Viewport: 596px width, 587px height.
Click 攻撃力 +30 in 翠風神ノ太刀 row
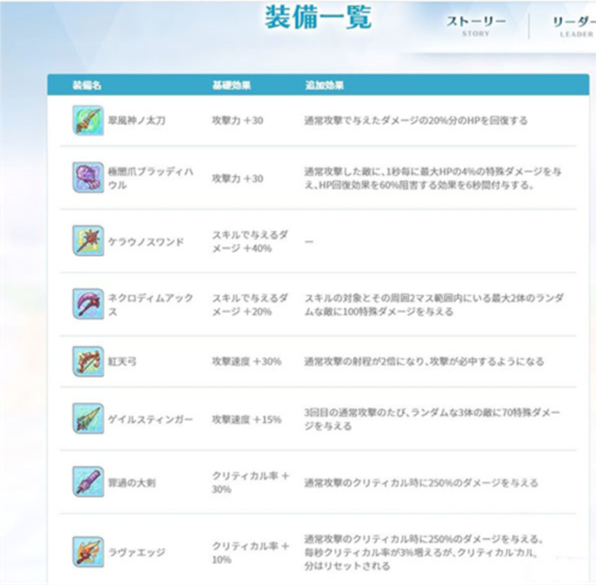pyautogui.click(x=238, y=121)
